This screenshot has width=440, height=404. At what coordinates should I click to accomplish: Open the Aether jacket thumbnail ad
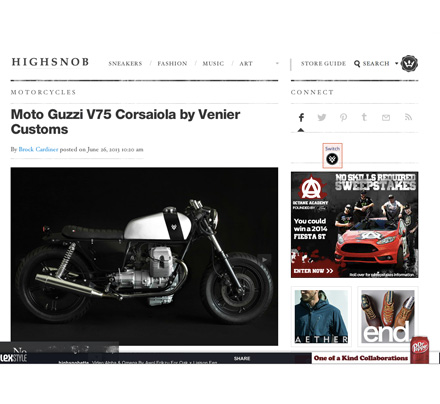pyautogui.click(x=321, y=317)
